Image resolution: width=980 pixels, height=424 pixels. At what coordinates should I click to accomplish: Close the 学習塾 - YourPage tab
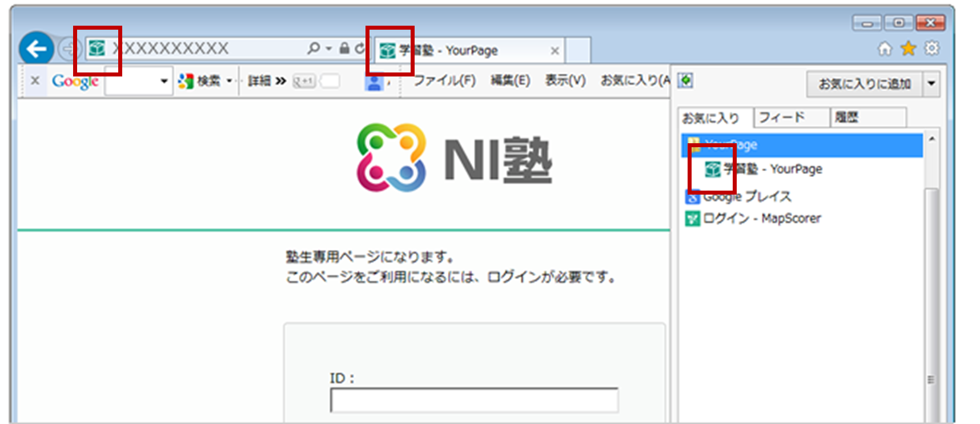coord(555,51)
